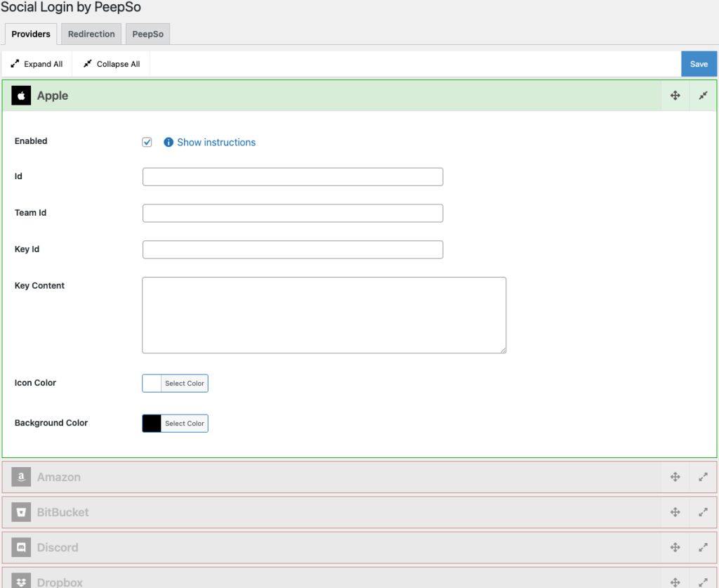The width and height of the screenshot is (719, 588).
Task: Click Select Color for Background Color
Action: click(185, 424)
